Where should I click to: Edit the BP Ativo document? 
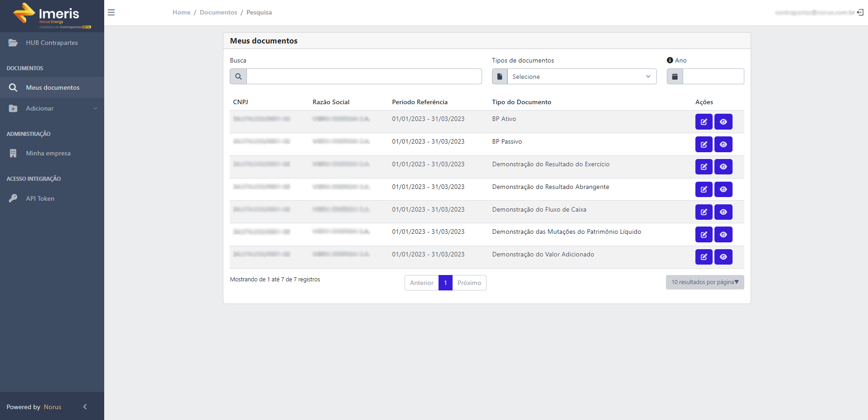point(704,121)
